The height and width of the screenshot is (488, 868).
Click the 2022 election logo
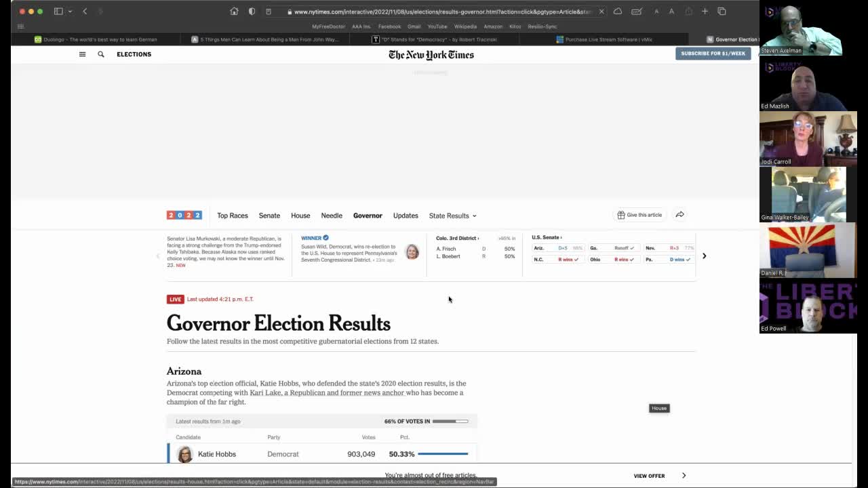point(184,216)
